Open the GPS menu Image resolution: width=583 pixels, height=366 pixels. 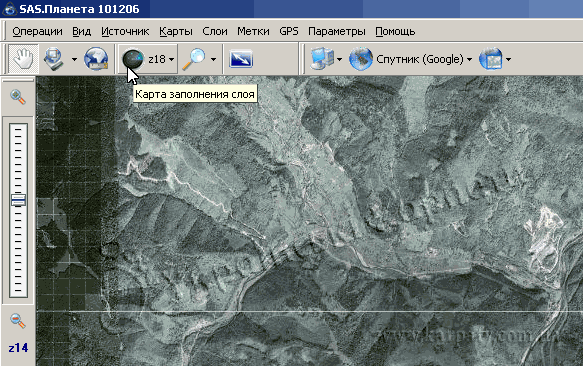coord(289,31)
